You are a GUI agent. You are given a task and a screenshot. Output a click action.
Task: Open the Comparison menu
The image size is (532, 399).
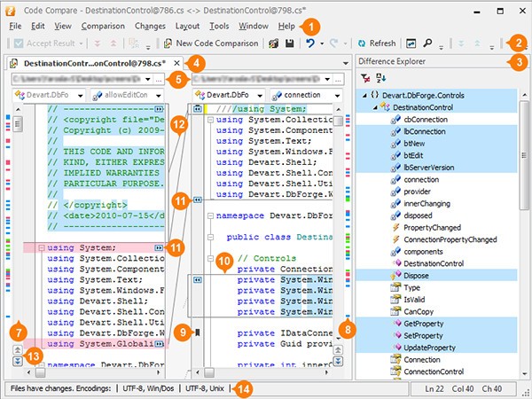(103, 26)
